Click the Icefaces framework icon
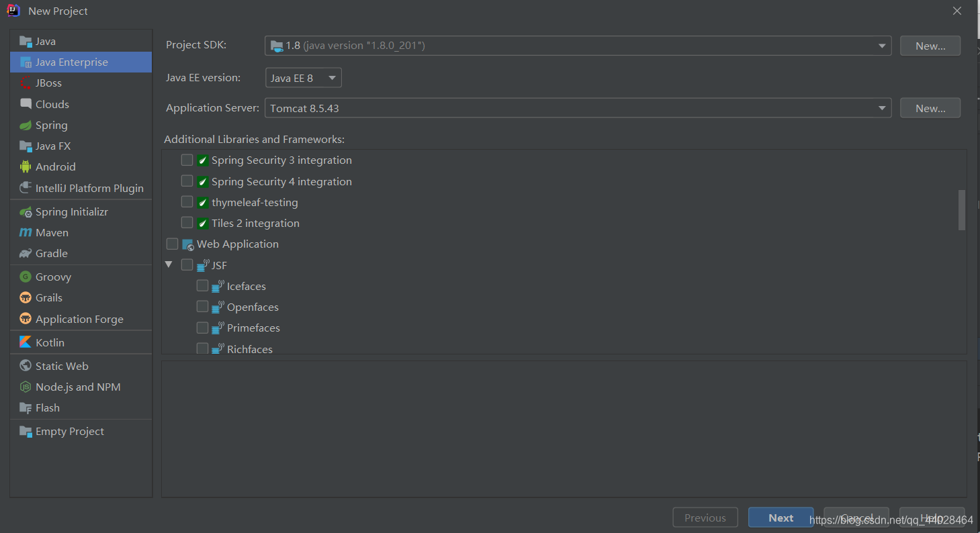Image resolution: width=980 pixels, height=533 pixels. (x=218, y=287)
